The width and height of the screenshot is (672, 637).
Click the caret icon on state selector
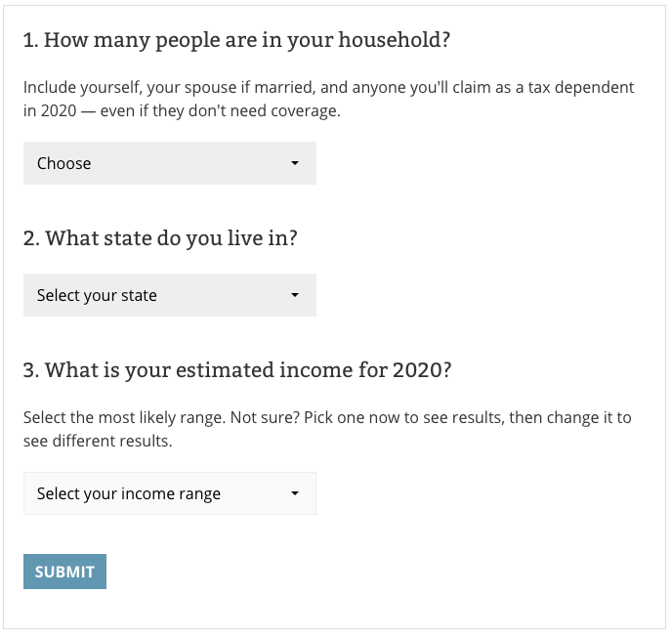[295, 295]
